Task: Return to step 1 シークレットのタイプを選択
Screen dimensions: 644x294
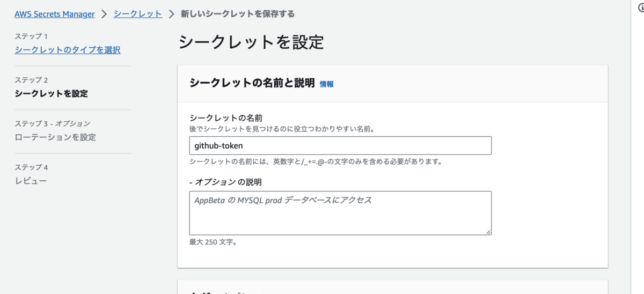Action: pos(68,50)
